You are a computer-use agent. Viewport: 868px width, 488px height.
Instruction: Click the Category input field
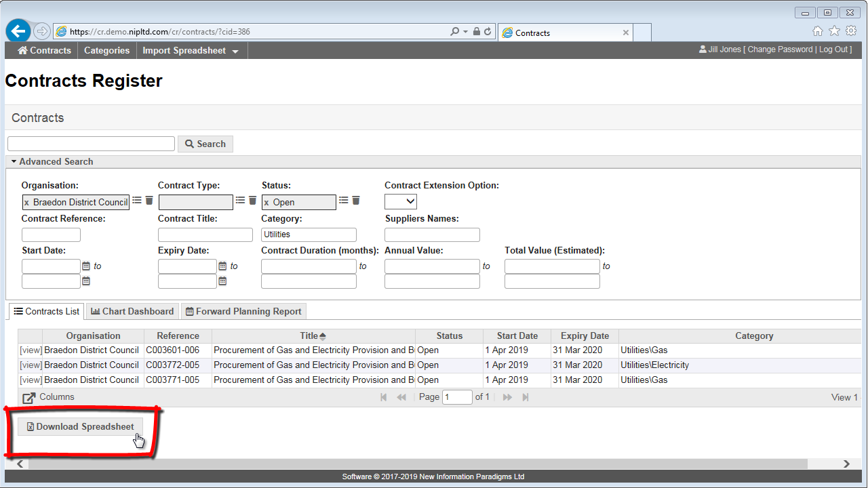(x=309, y=235)
